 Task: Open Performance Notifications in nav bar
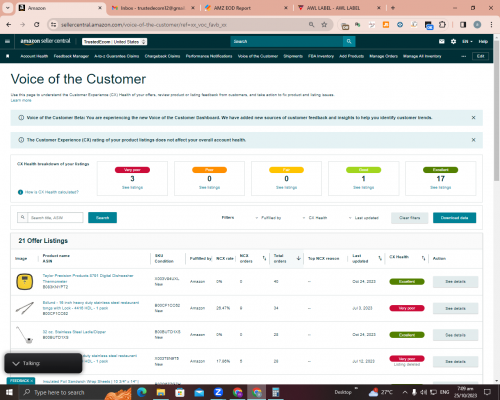coord(209,56)
